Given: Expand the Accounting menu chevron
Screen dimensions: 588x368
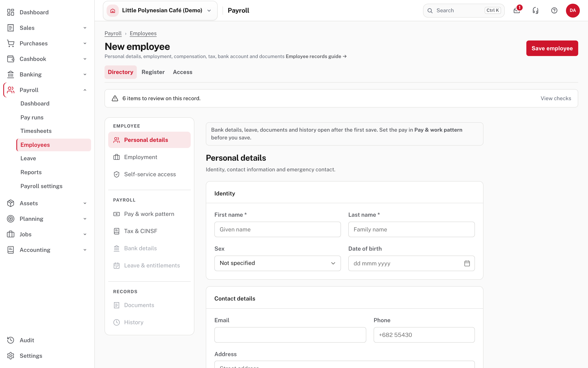Looking at the screenshot, I should (85, 250).
